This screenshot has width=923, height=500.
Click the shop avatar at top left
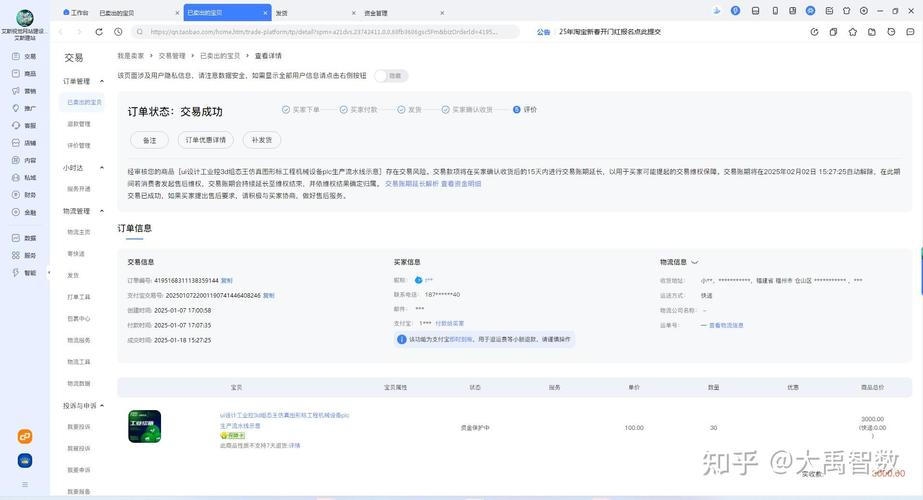click(25, 18)
